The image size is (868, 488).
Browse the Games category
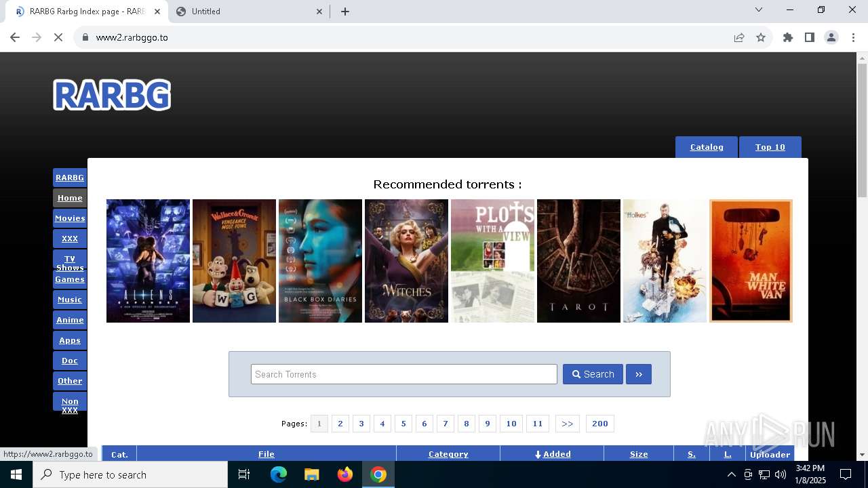70,279
